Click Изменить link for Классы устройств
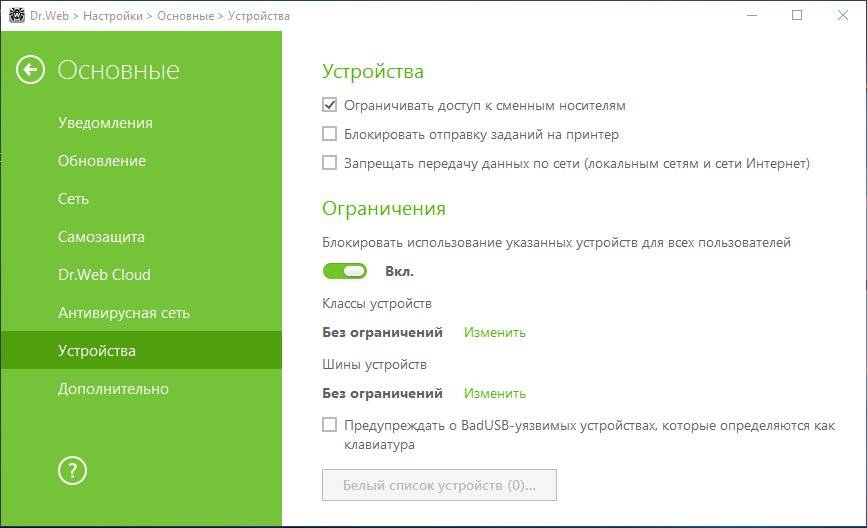867x528 pixels. 494,332
